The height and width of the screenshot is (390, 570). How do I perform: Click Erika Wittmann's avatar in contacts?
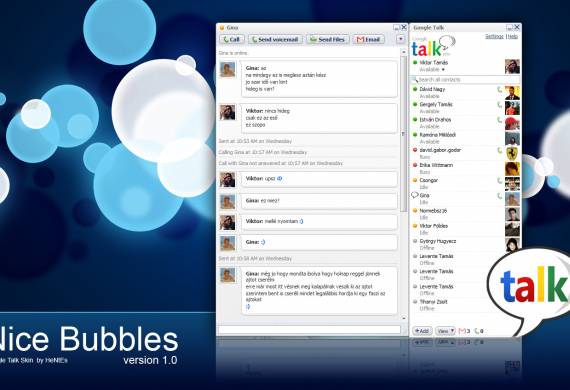[512, 169]
